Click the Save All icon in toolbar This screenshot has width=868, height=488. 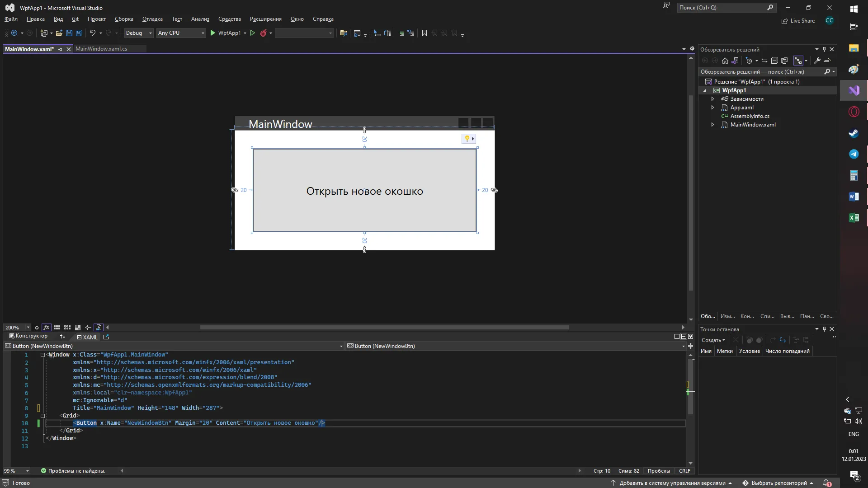click(x=79, y=33)
